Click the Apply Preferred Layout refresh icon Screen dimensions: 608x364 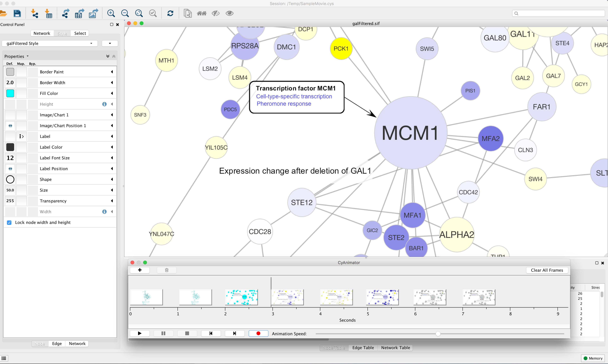point(170,13)
